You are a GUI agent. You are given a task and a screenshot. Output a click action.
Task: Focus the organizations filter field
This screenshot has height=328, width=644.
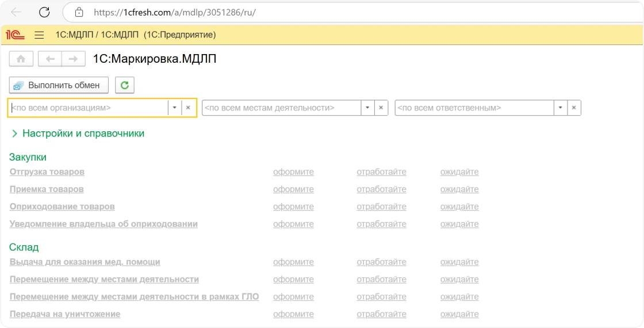89,108
